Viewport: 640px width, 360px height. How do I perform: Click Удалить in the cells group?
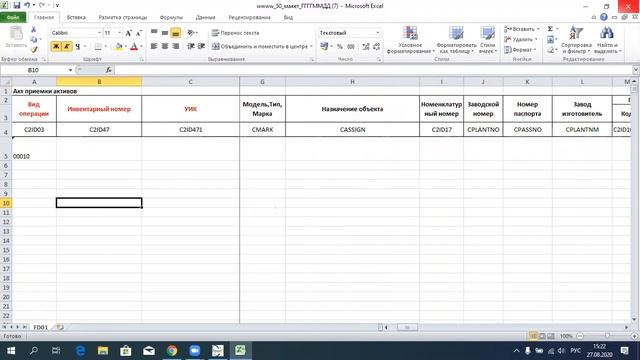pyautogui.click(x=519, y=39)
